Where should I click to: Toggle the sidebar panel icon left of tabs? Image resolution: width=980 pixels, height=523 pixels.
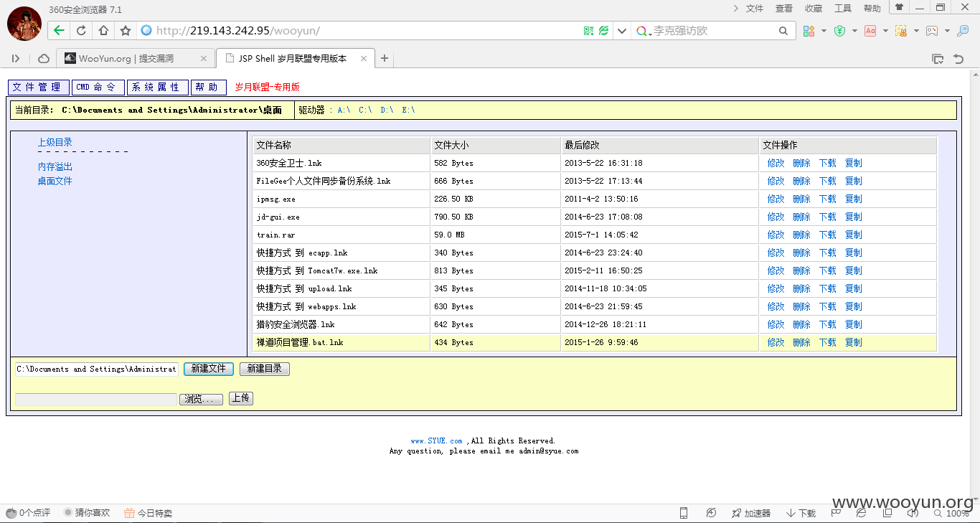tap(16, 58)
